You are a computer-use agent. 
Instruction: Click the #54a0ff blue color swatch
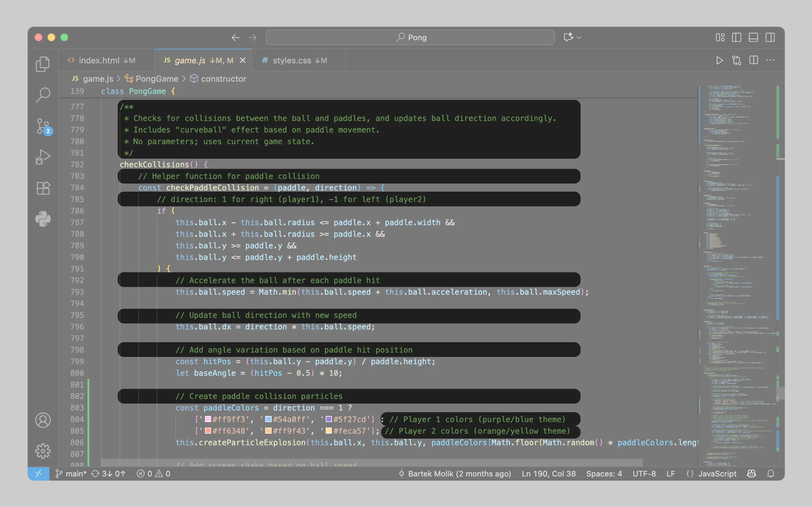(x=268, y=419)
